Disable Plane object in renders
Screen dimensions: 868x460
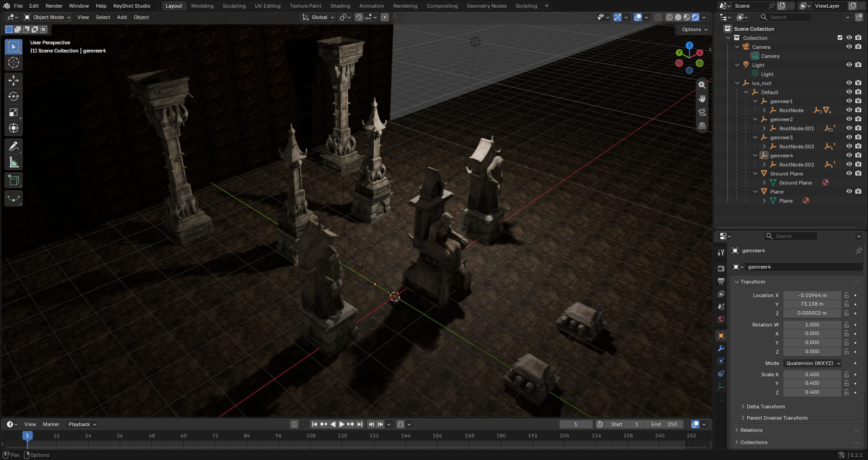coord(858,191)
